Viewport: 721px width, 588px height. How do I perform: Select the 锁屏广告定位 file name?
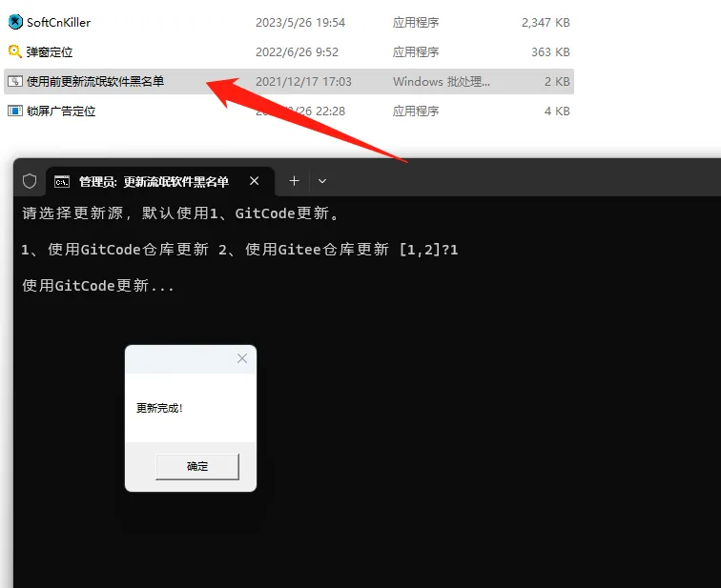pyautogui.click(x=61, y=112)
